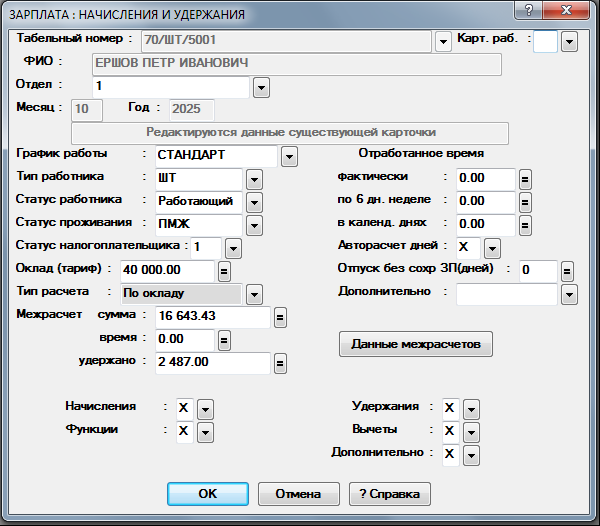
Task: Toggle the Удержания X field
Action: tap(450, 409)
